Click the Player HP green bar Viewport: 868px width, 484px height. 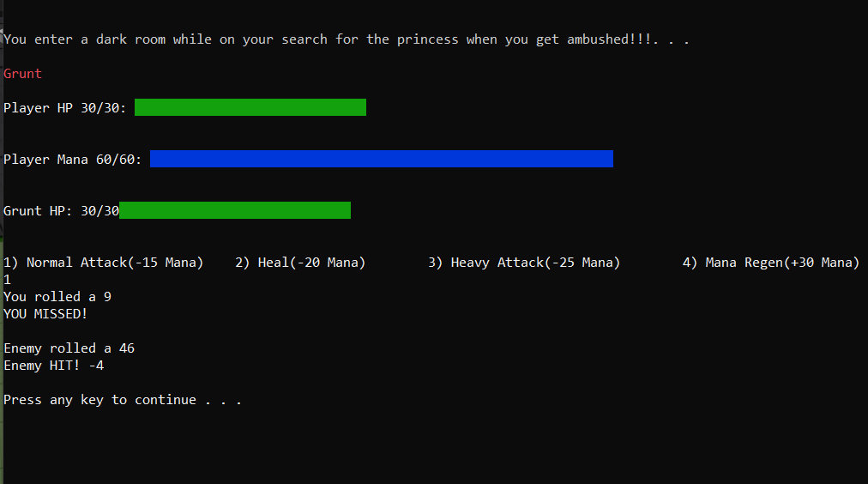tap(250, 107)
